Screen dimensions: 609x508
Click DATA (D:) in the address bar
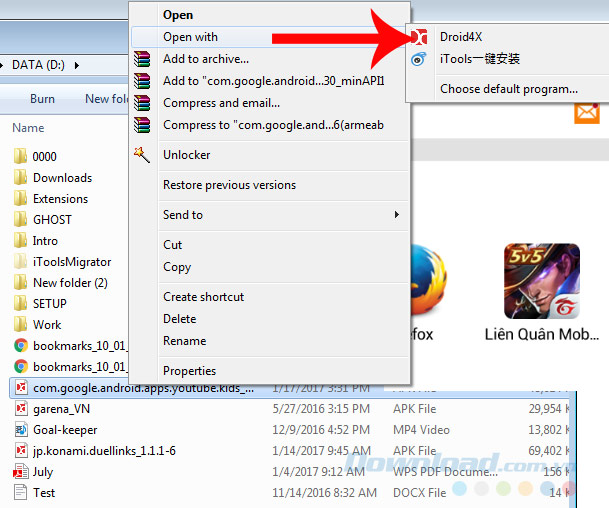coord(38,64)
